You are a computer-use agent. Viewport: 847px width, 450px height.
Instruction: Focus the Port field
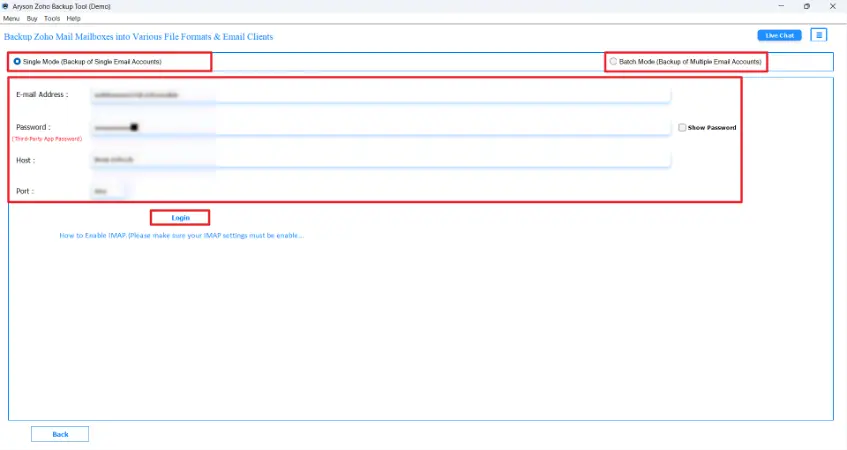[x=108, y=191]
